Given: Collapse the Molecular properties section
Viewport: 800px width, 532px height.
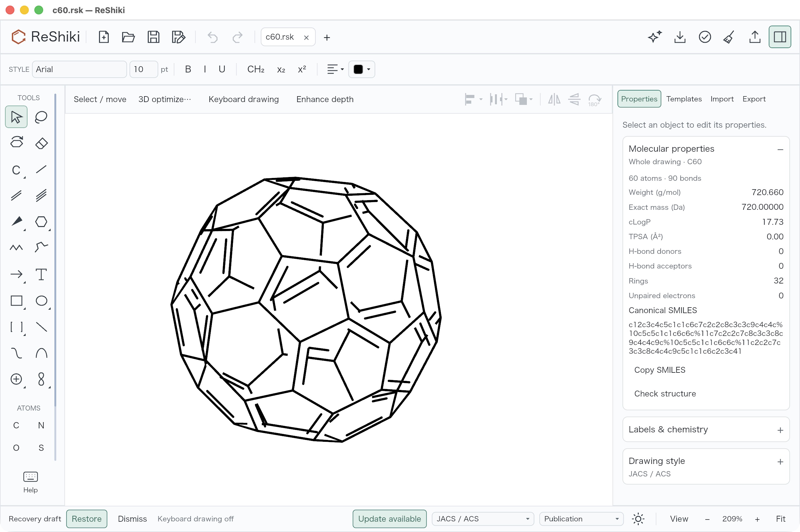Looking at the screenshot, I should pos(780,149).
